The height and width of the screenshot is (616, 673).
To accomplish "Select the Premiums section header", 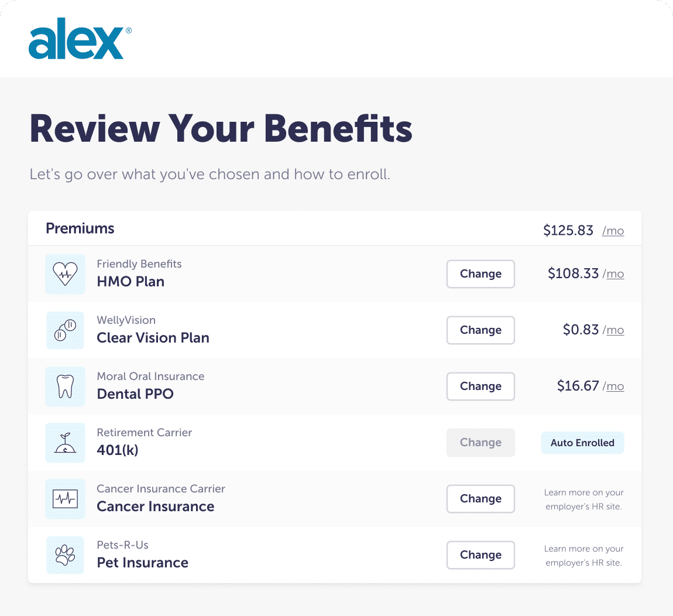I will pos(80,228).
